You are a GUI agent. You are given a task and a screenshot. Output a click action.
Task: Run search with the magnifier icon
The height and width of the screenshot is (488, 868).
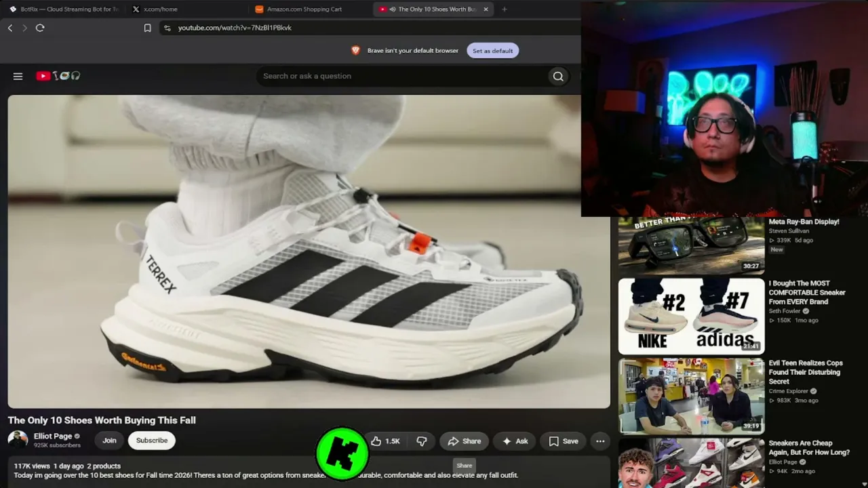[558, 76]
